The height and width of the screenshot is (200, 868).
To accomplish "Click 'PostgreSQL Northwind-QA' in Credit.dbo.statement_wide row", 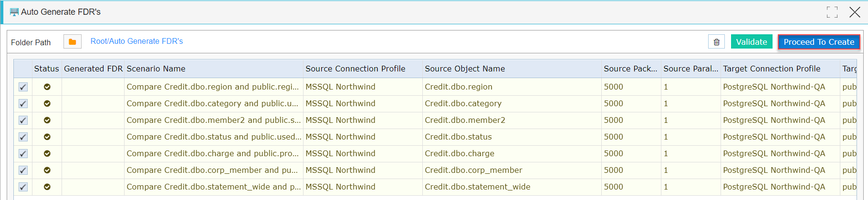I will [x=774, y=187].
